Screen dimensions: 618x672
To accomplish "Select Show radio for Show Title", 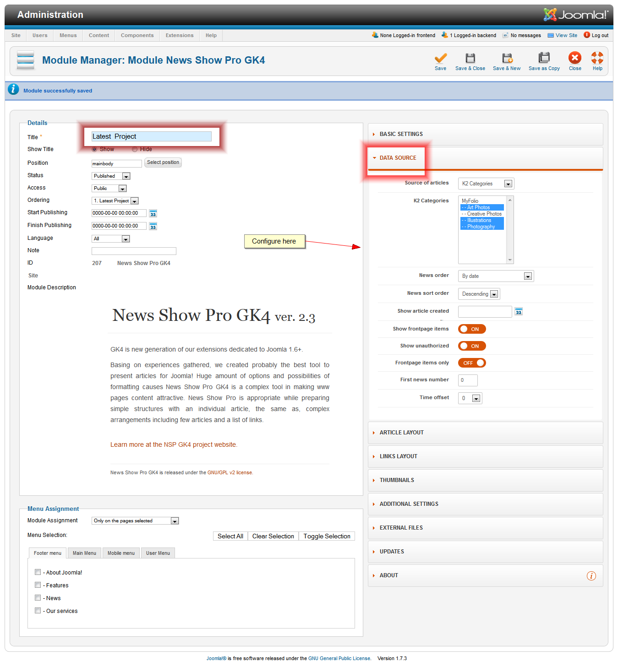I will coord(94,149).
